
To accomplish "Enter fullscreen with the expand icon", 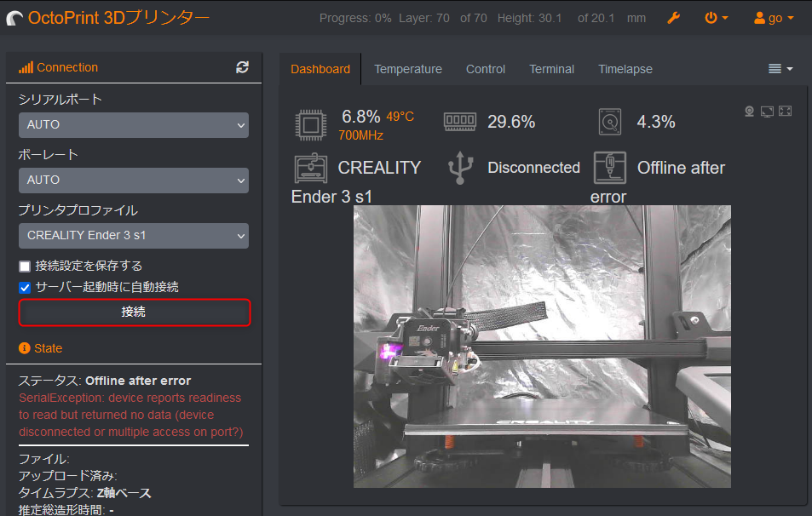I will tap(785, 111).
